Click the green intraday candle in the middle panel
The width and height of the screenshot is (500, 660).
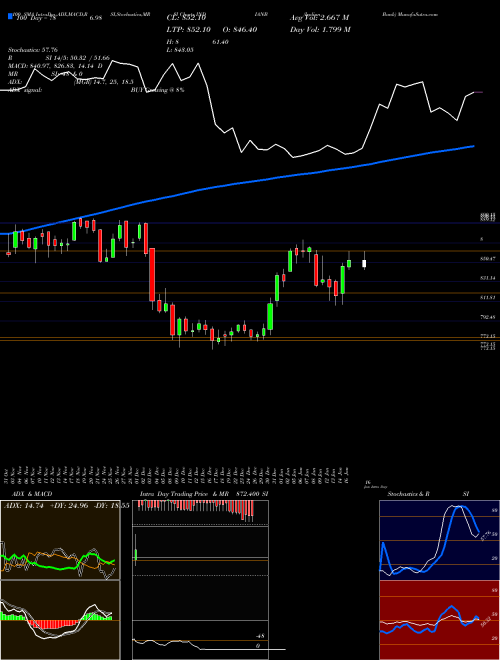coord(136,555)
